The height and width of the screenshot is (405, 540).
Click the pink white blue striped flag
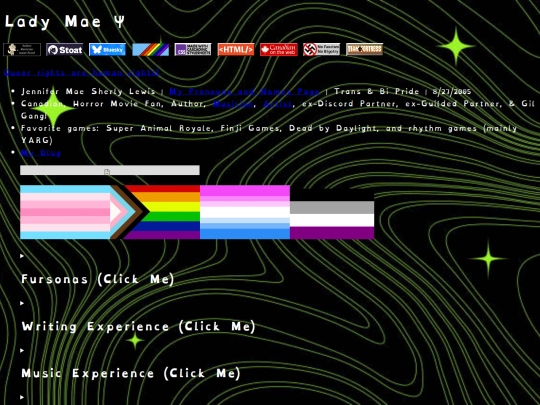(245, 212)
